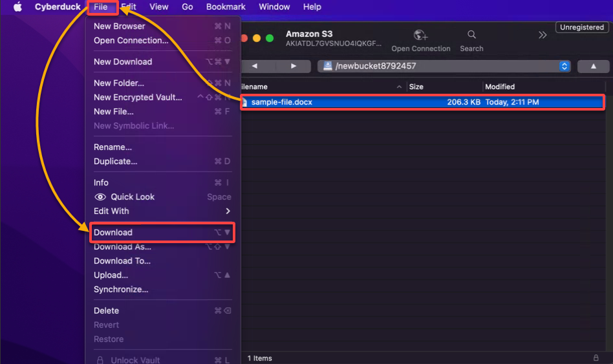
Task: Select New Folder… menu entry
Action: point(162,83)
